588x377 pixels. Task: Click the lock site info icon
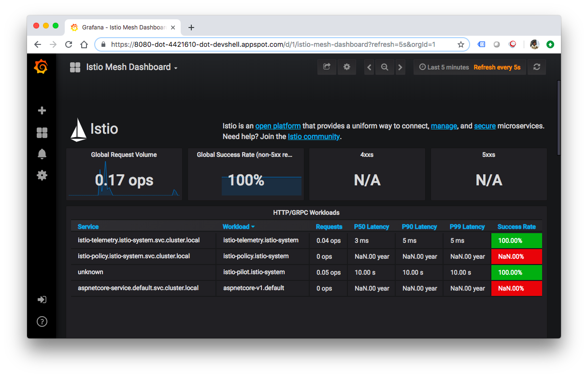103,44
